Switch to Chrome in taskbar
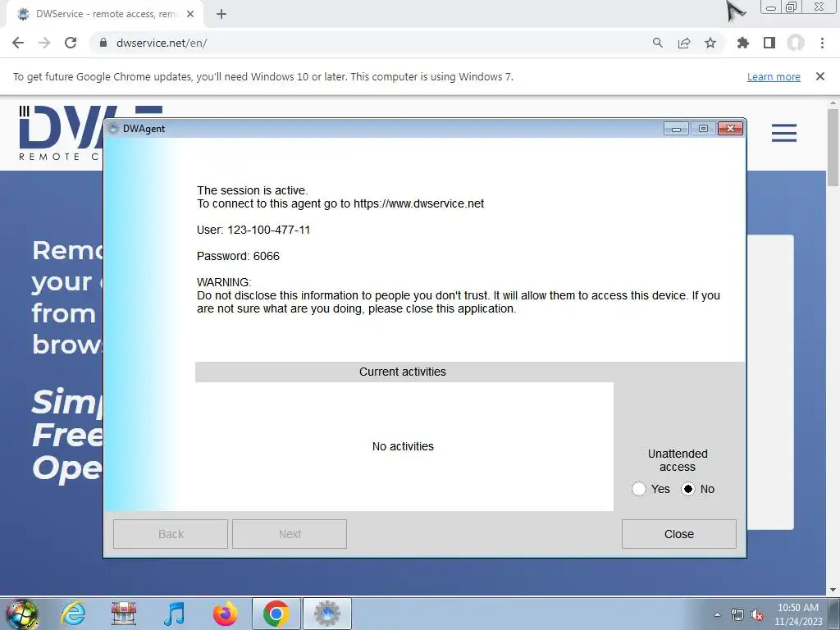The height and width of the screenshot is (630, 840). (276, 614)
